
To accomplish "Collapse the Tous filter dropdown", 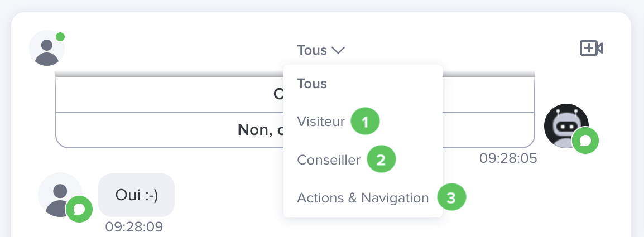I will pyautogui.click(x=320, y=50).
